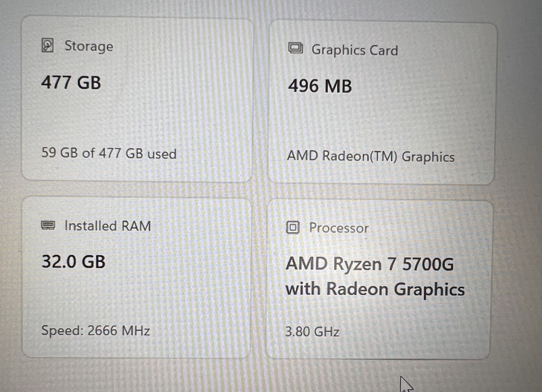This screenshot has height=392, width=542.
Task: Select the Graphics Card title
Action: coord(355,50)
